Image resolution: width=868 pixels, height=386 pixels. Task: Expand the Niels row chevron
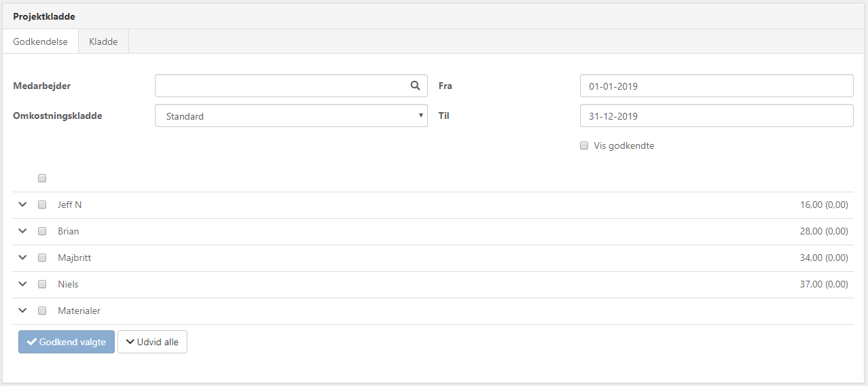click(22, 284)
